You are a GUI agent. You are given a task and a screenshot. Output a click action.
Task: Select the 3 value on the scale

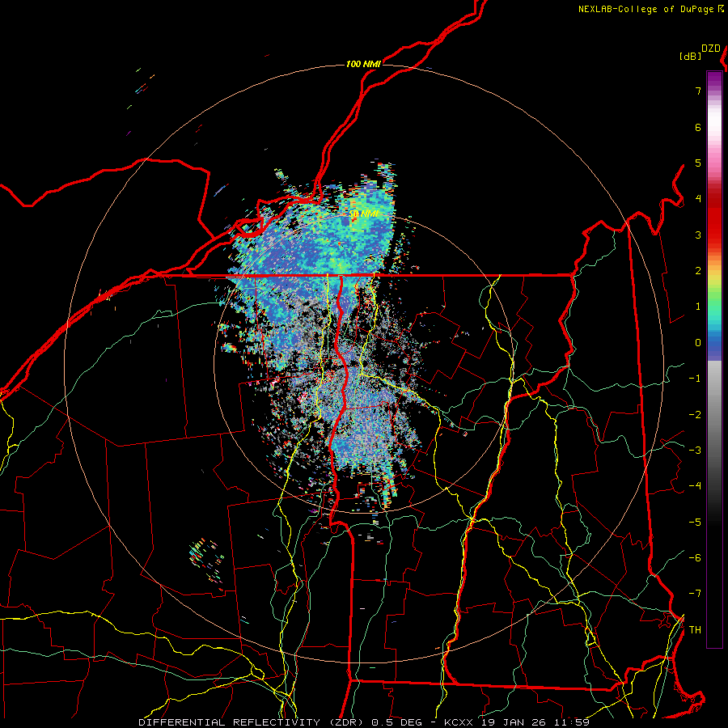tap(698, 235)
